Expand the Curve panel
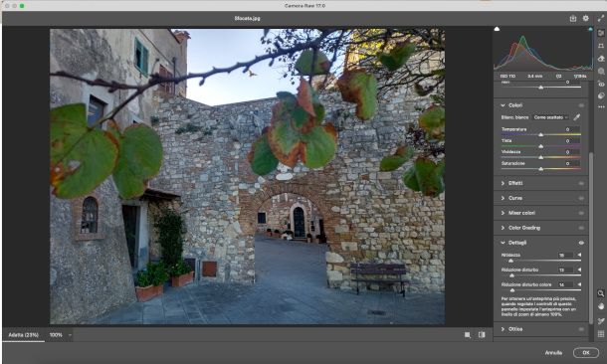The height and width of the screenshot is (364, 607). click(x=503, y=198)
